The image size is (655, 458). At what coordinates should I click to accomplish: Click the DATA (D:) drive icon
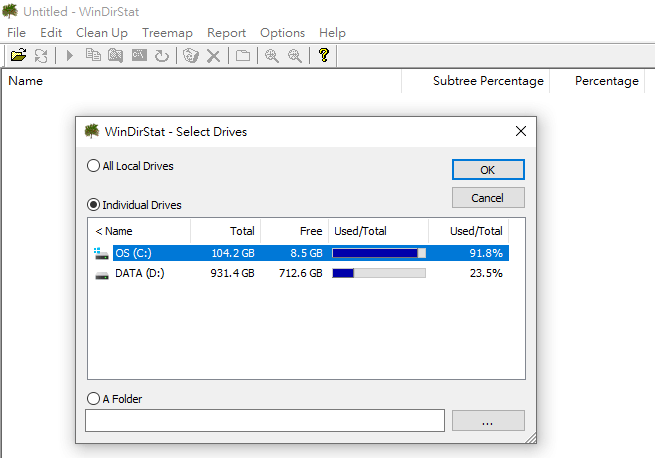pos(102,275)
